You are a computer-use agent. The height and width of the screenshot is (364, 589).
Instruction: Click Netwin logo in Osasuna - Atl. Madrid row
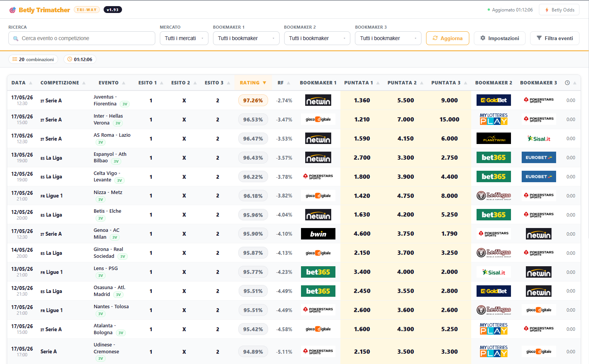[539, 291]
